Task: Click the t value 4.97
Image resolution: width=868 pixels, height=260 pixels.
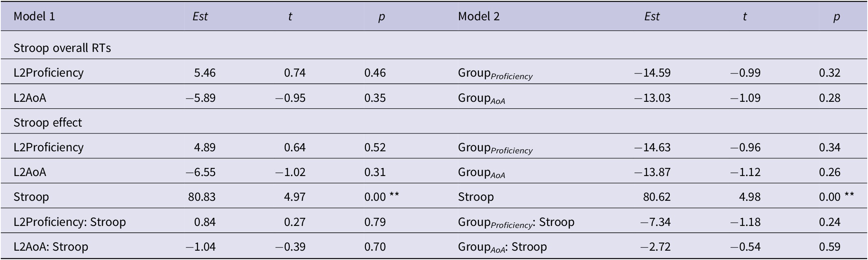Action: (295, 197)
